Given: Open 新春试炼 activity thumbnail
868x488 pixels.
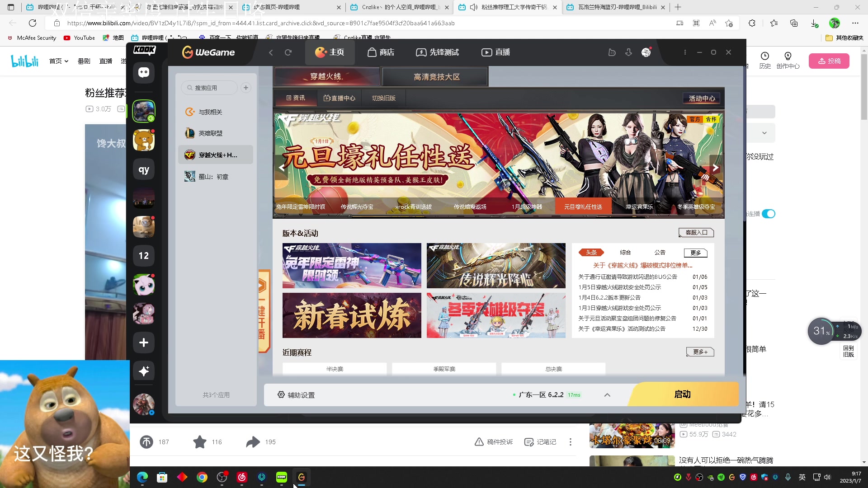Looking at the screenshot, I should click(352, 315).
